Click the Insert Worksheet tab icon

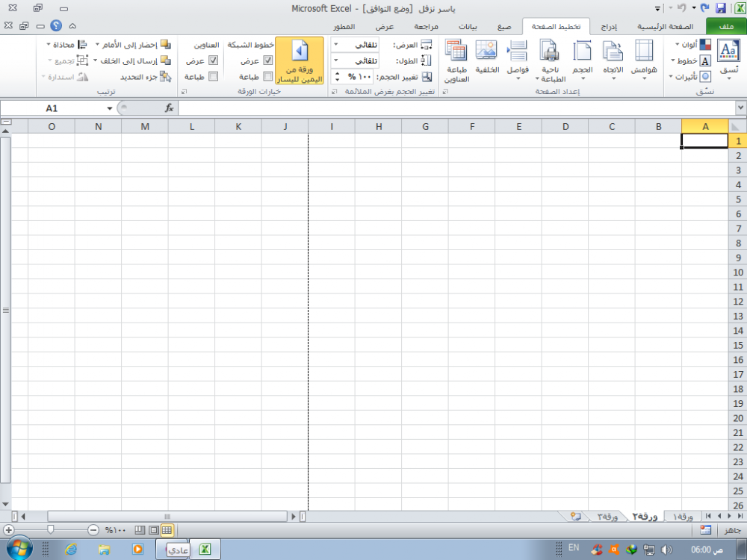pos(576,517)
